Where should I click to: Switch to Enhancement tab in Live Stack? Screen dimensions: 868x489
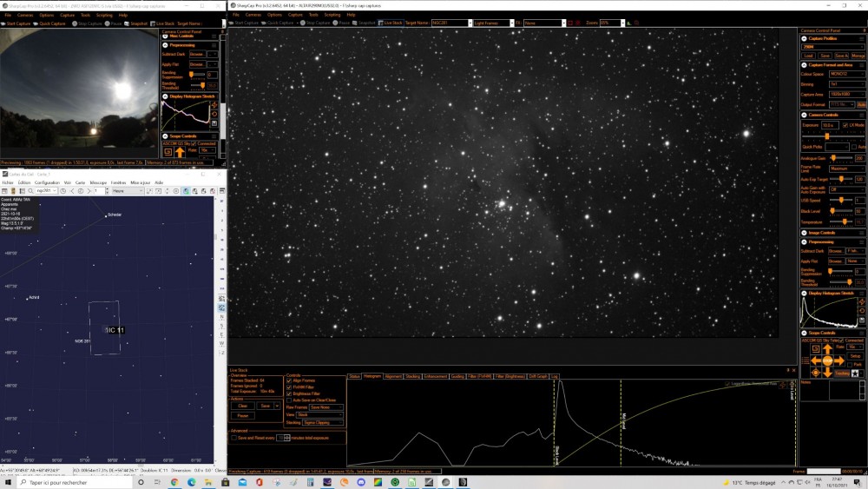click(436, 376)
